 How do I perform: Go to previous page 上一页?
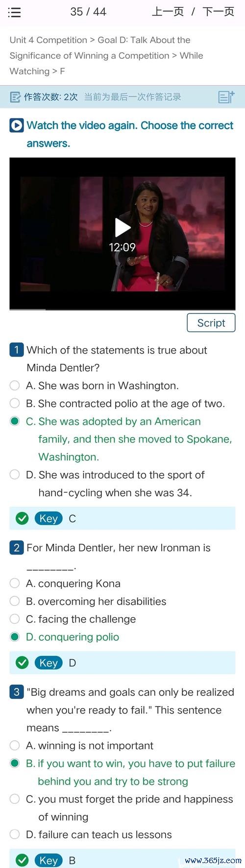coord(168,12)
